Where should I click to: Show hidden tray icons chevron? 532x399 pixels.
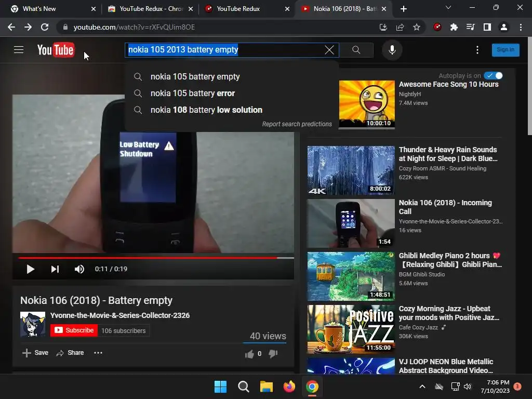(422, 387)
